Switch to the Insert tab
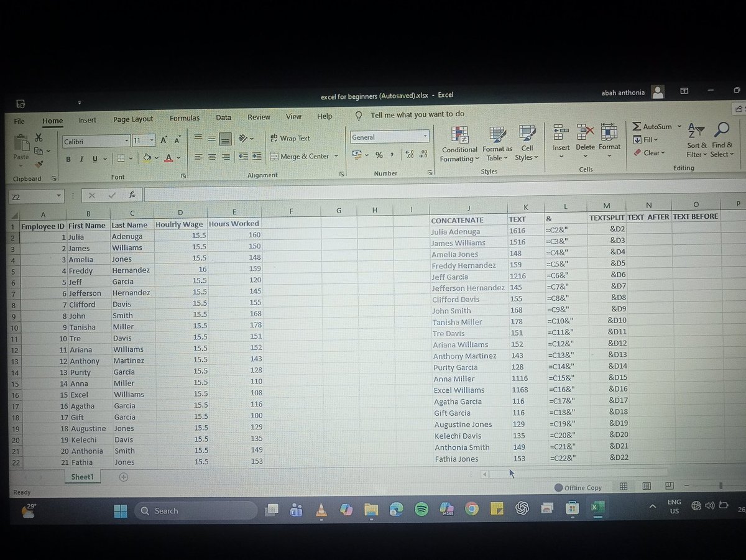 [x=87, y=120]
